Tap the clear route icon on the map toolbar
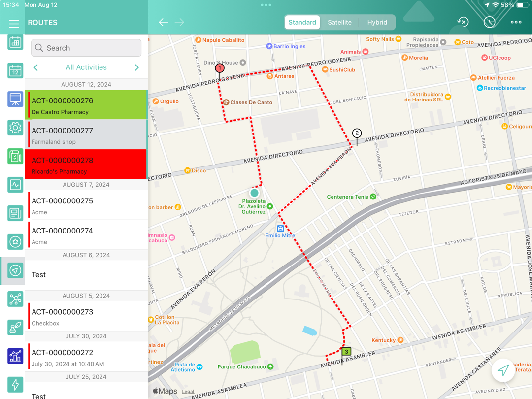 (462, 22)
